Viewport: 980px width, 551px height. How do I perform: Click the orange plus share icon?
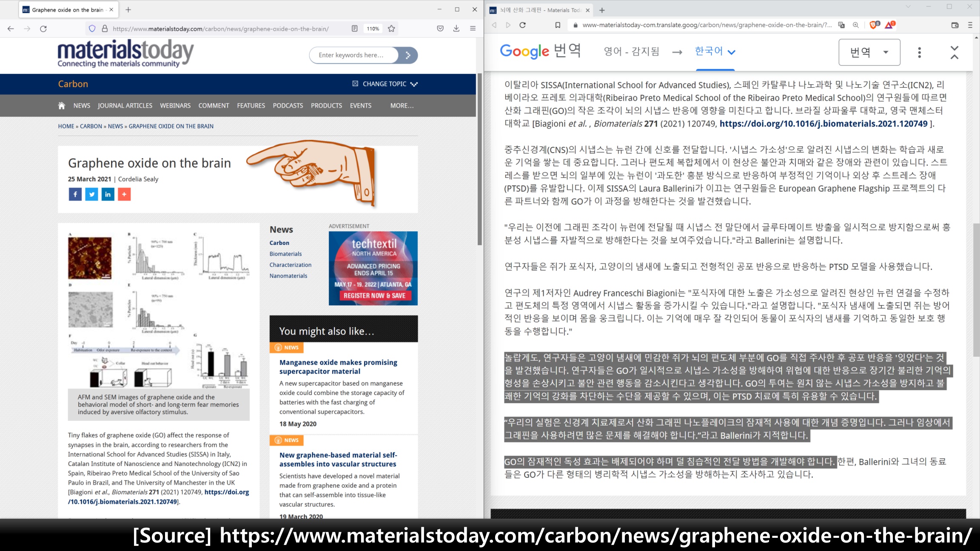pyautogui.click(x=124, y=194)
